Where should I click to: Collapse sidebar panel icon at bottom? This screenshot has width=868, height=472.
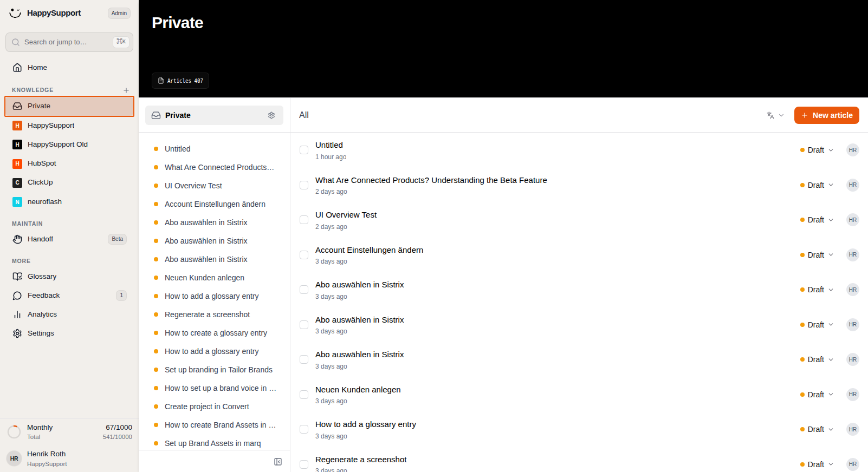[278, 462]
